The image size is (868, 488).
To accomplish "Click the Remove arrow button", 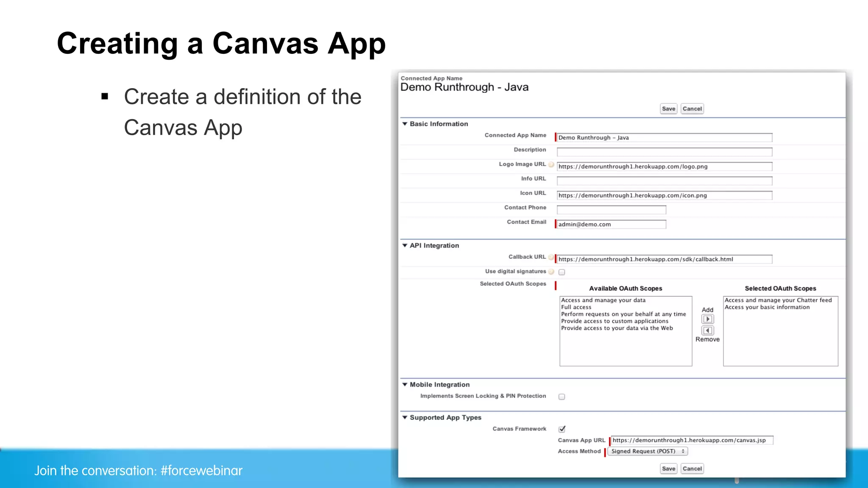I will coord(707,330).
